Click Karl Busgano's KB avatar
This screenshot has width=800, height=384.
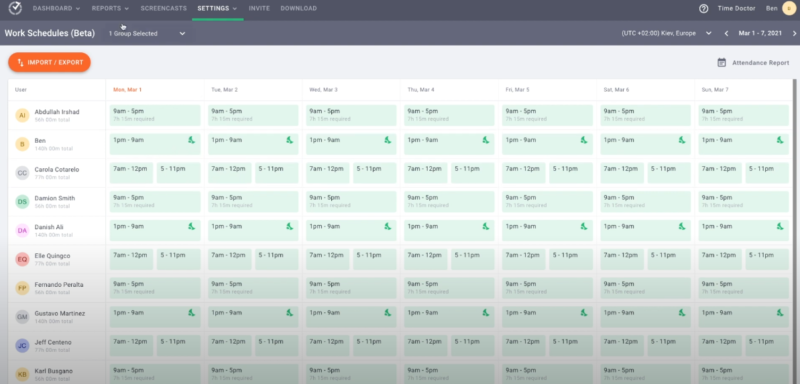pyautogui.click(x=22, y=375)
